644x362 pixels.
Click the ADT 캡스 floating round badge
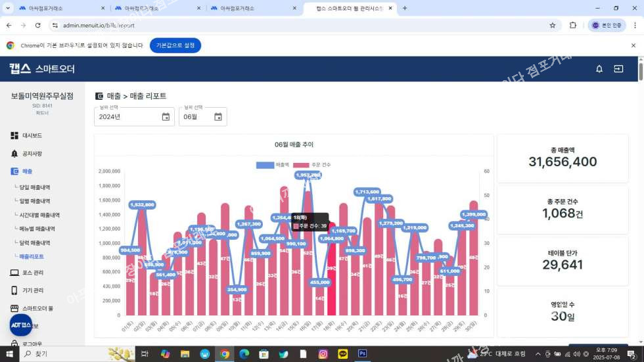[x=21, y=325]
